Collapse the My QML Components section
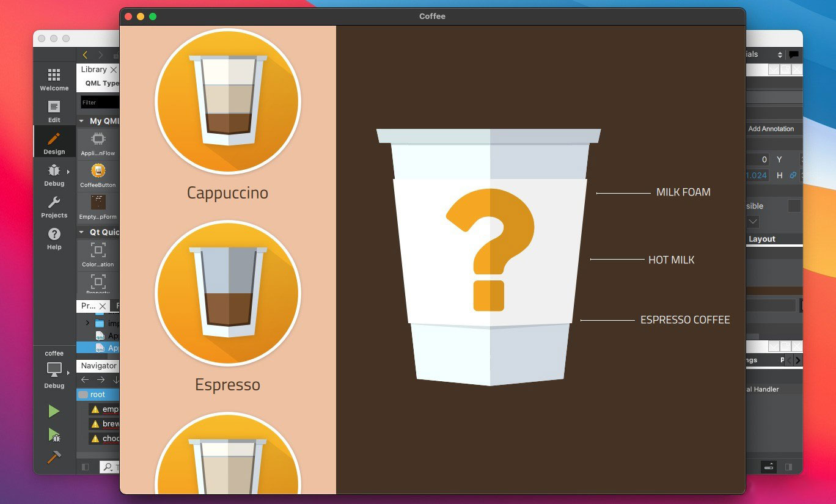Viewport: 836px width, 504px height. (82, 121)
